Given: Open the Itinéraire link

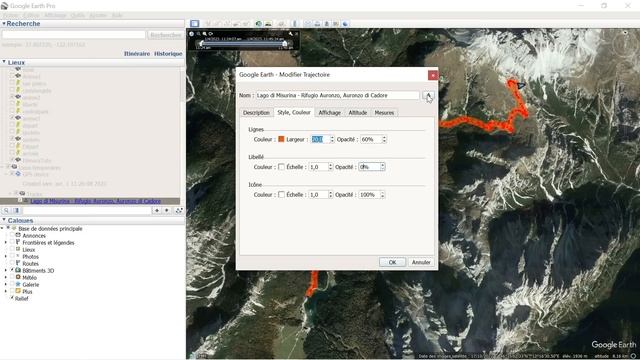Looking at the screenshot, I should [137, 53].
